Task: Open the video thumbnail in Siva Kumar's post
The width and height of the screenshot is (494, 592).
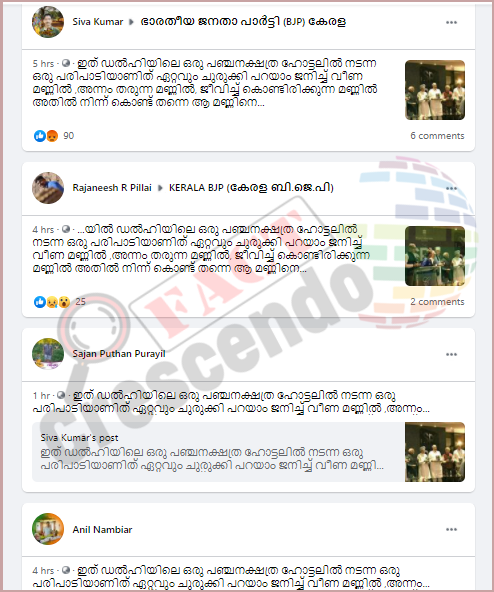Action: click(x=435, y=90)
